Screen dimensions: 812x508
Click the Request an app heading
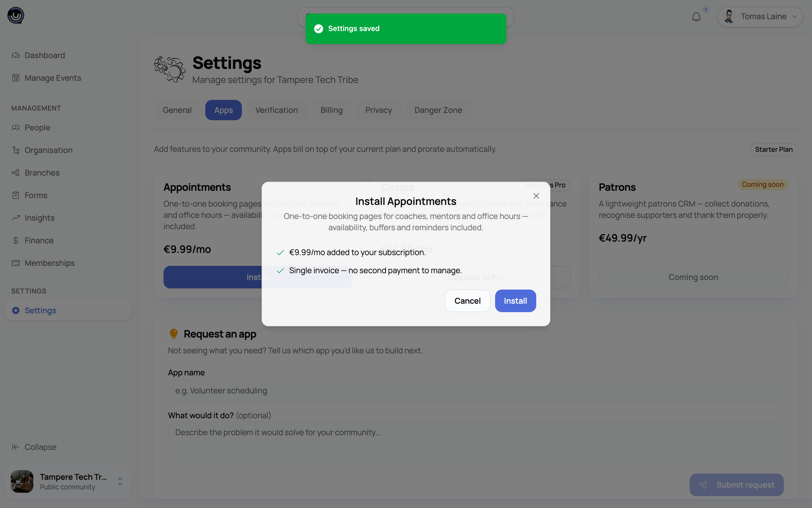pyautogui.click(x=220, y=334)
